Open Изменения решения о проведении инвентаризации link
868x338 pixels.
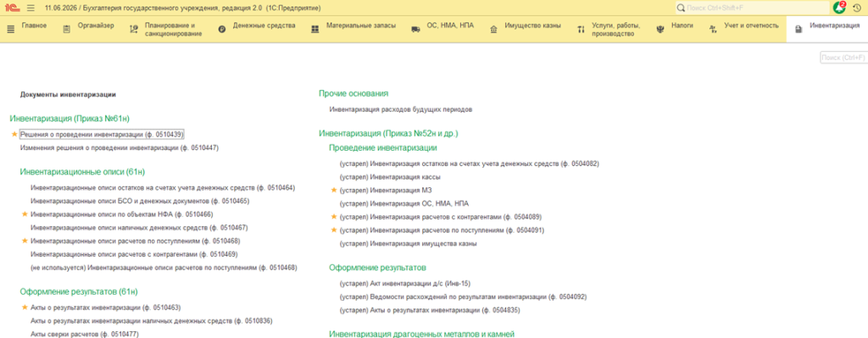(x=120, y=148)
